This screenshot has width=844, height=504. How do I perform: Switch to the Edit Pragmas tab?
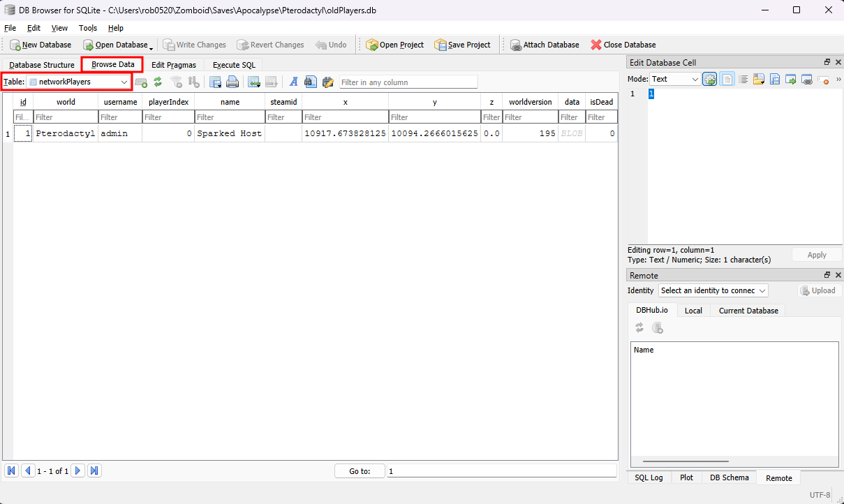tap(174, 65)
